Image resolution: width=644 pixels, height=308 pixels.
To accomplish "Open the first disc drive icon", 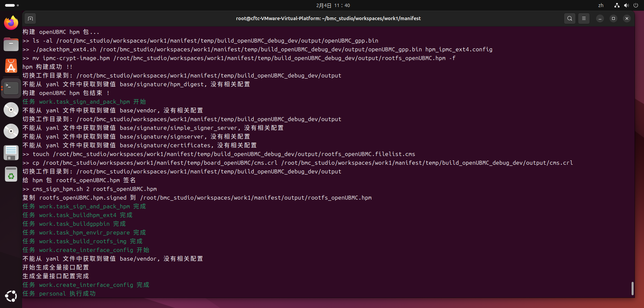I will tap(11, 110).
